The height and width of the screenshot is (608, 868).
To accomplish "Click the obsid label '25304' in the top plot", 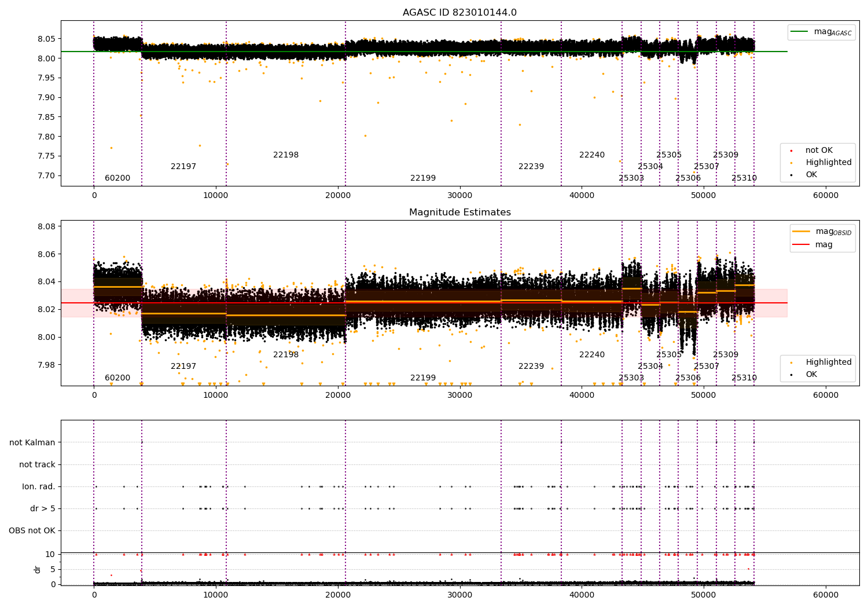I will click(650, 167).
